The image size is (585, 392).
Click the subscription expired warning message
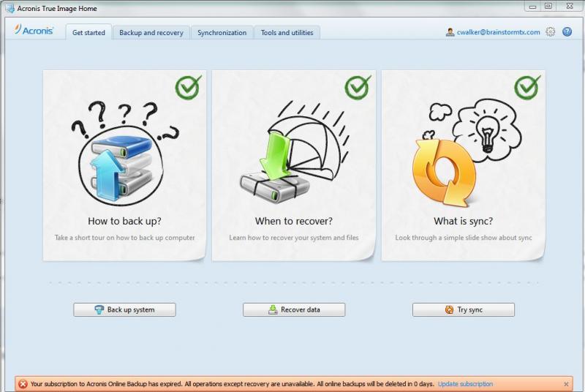click(x=232, y=384)
